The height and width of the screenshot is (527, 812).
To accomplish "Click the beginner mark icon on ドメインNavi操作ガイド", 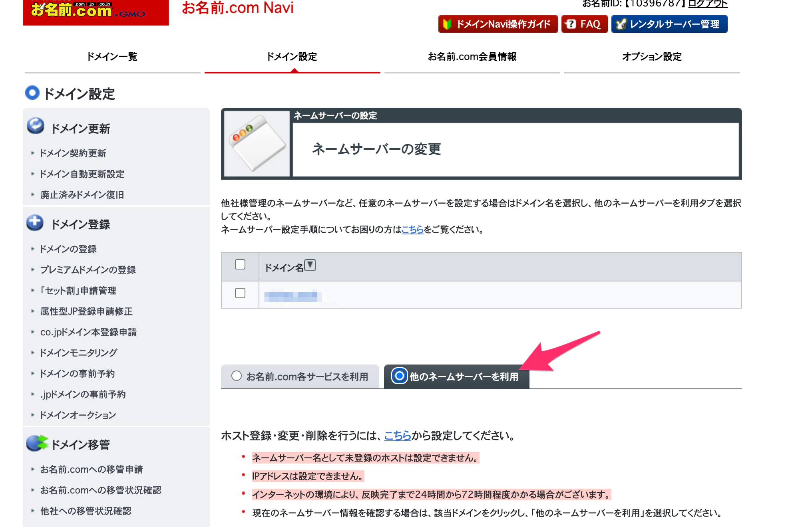I will click(x=448, y=24).
